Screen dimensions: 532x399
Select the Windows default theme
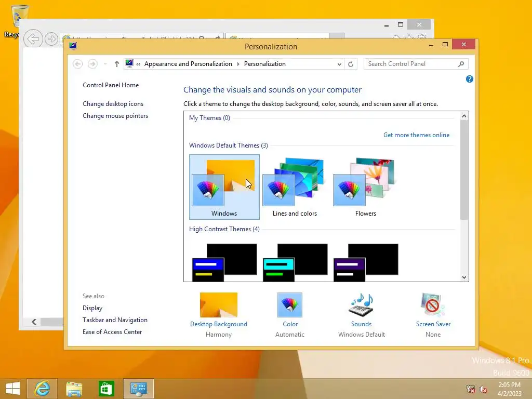point(224,187)
